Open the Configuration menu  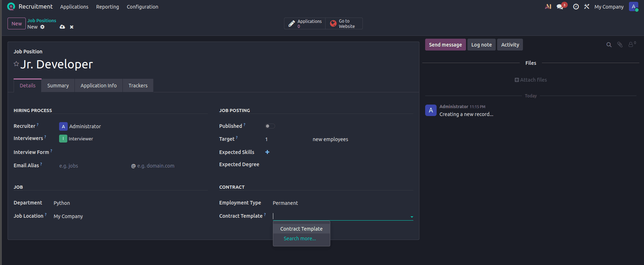143,7
